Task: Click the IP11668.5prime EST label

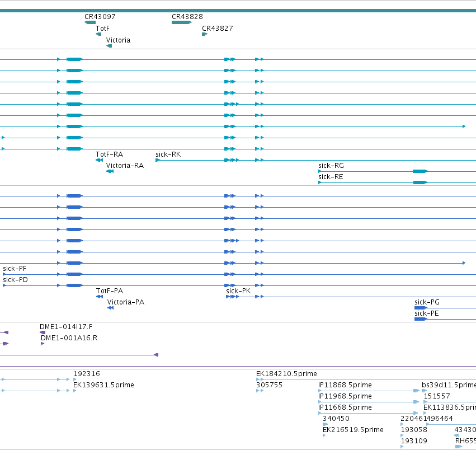Action: pos(345,407)
